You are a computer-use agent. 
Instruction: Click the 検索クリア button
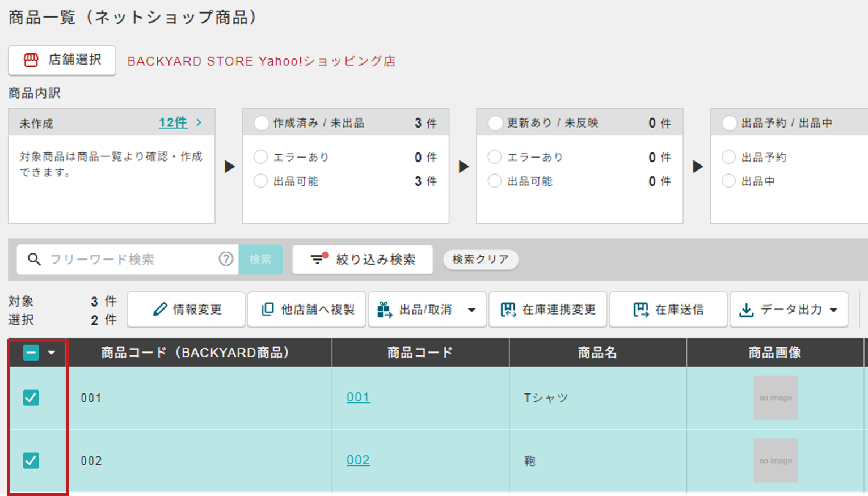[x=481, y=260]
